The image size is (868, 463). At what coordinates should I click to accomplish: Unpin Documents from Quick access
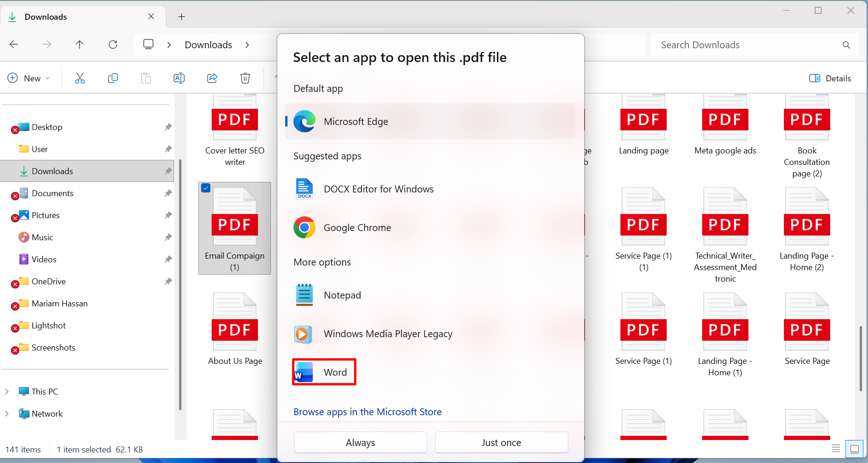coord(168,193)
